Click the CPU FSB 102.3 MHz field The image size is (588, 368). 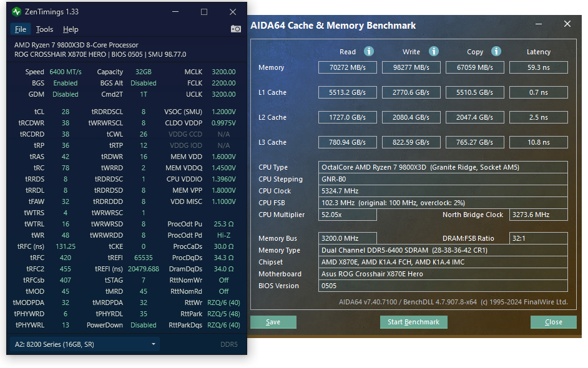[x=443, y=203]
